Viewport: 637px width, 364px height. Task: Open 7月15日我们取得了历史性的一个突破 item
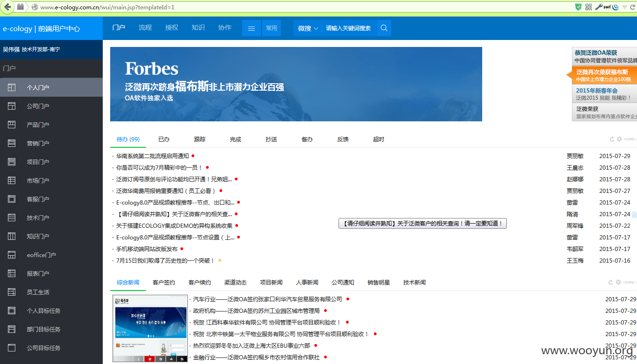coord(166,260)
